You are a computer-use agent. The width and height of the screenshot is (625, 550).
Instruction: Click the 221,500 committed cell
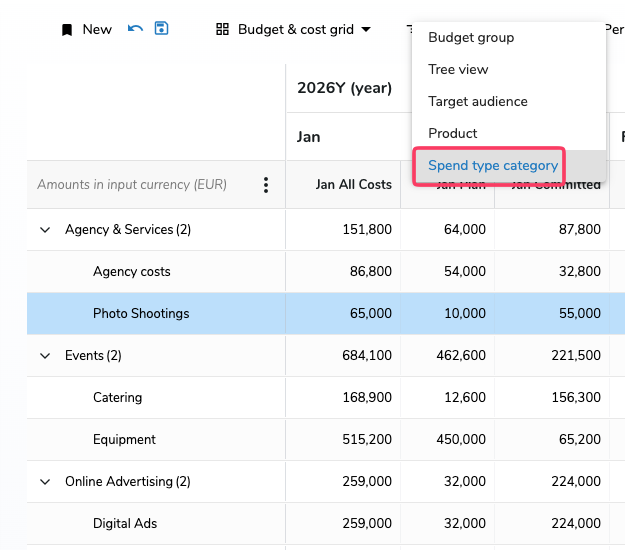click(x=552, y=356)
